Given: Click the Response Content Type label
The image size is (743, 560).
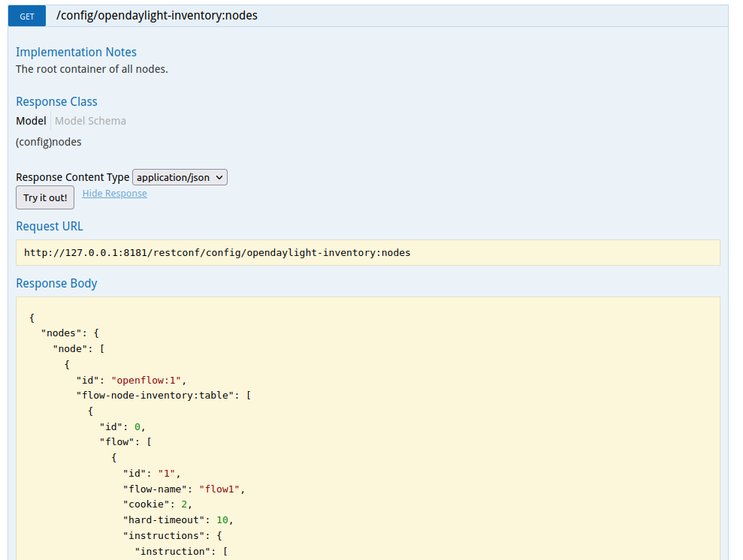Looking at the screenshot, I should pos(73,177).
